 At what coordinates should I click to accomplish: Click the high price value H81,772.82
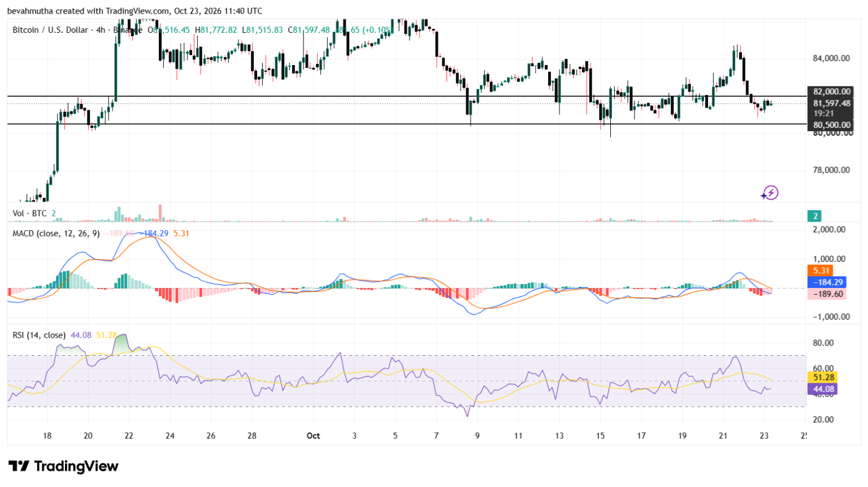216,30
